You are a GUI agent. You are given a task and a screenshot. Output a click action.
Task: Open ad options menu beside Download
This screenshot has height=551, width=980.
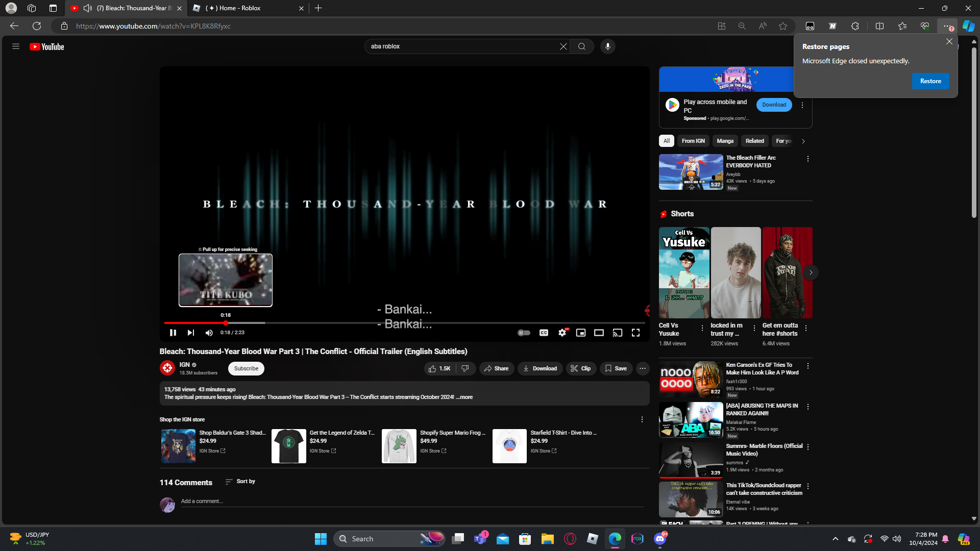pos(802,105)
